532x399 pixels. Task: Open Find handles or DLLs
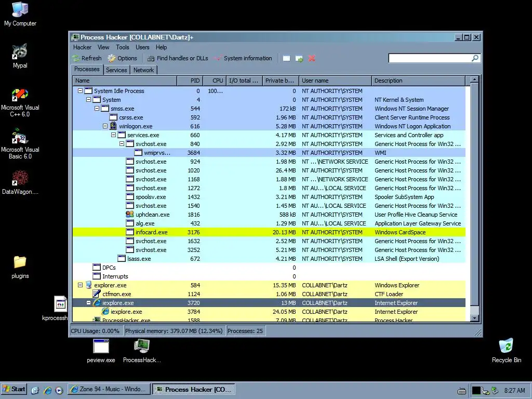click(178, 58)
